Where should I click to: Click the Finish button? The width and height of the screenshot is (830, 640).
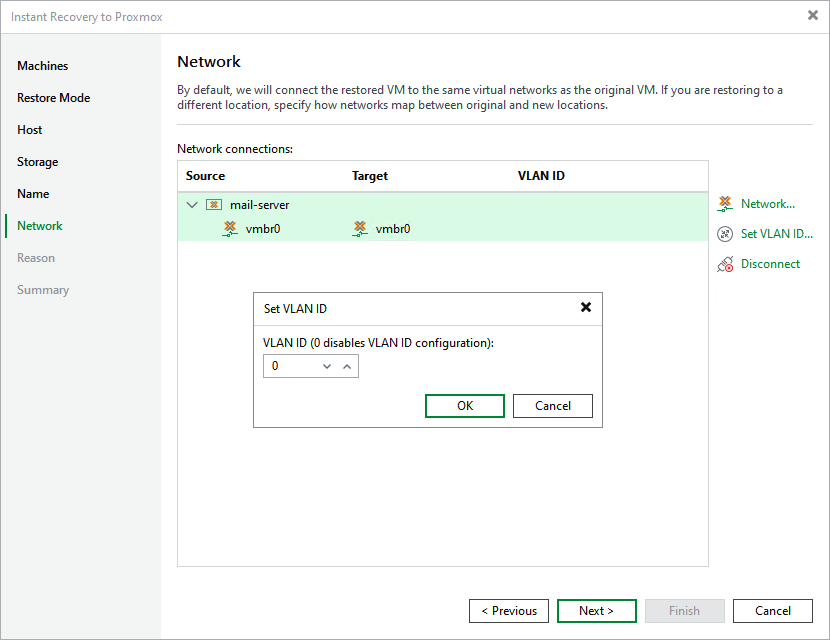click(684, 611)
